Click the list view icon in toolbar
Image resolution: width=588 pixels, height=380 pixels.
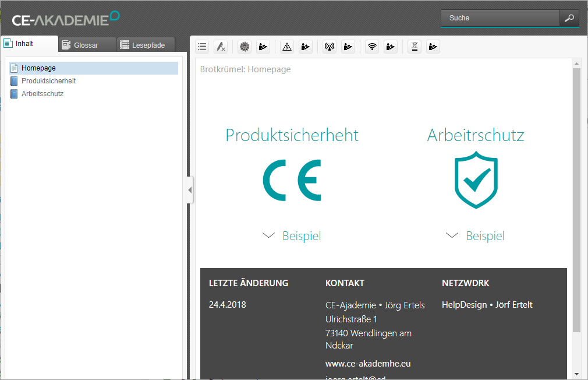[x=202, y=47]
